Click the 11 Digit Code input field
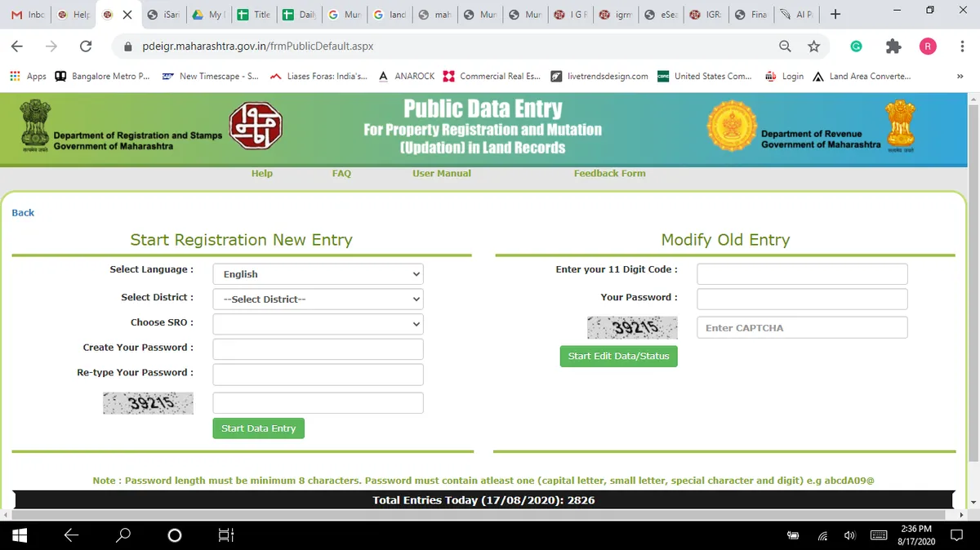Image resolution: width=980 pixels, height=550 pixels. pyautogui.click(x=801, y=274)
